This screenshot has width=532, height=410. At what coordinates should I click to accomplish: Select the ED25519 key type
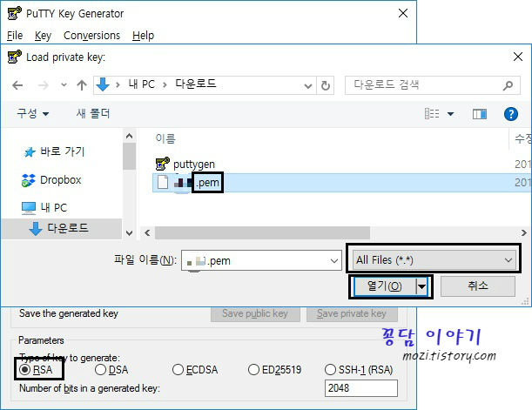[274, 370]
